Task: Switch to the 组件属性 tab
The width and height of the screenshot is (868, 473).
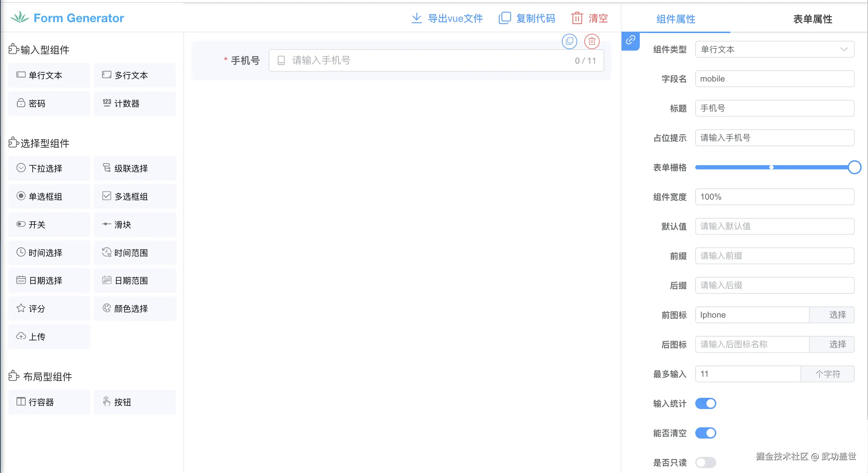Action: (x=676, y=19)
